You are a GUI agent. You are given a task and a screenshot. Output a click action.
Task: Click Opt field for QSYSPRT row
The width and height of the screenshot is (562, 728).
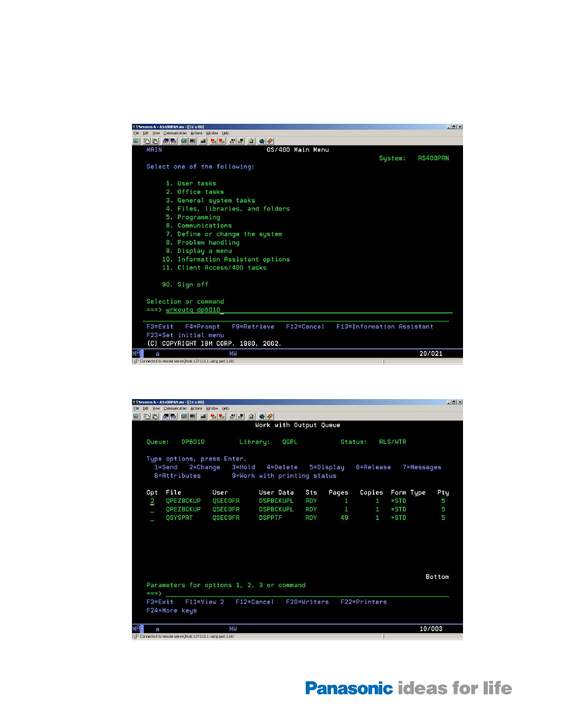click(x=152, y=518)
